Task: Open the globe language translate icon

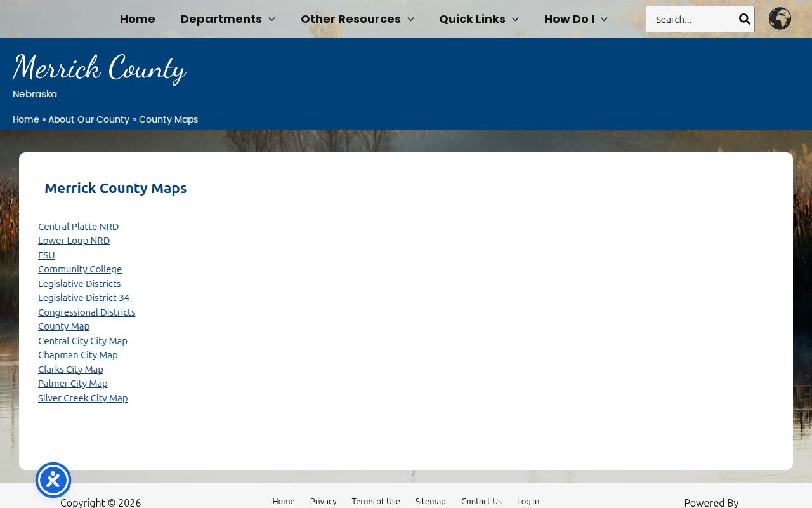Action: tap(780, 18)
